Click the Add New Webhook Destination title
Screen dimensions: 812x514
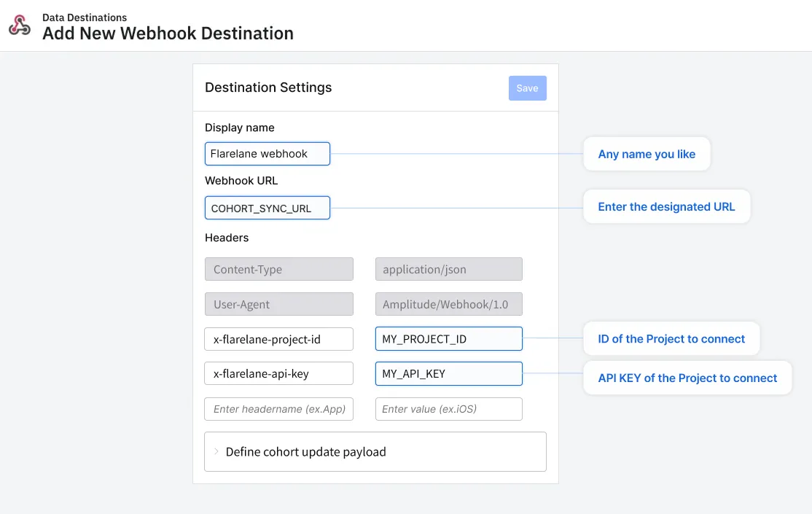tap(168, 34)
